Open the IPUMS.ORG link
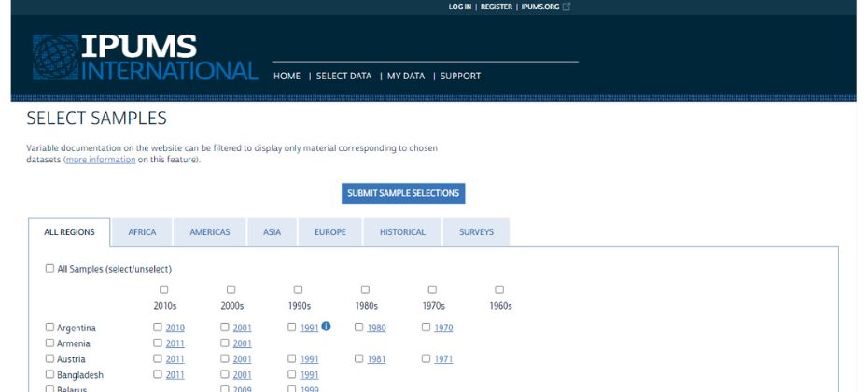The width and height of the screenshot is (868, 392). 540,7
